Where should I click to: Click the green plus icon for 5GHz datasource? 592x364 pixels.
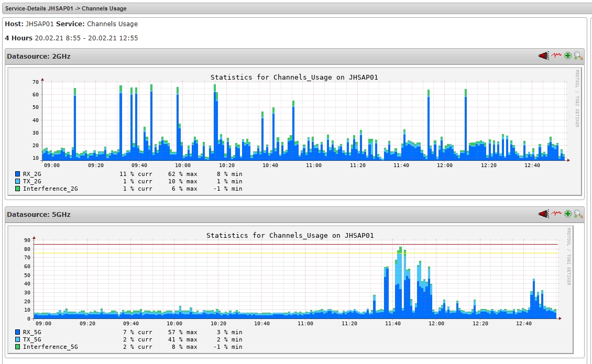(x=568, y=214)
